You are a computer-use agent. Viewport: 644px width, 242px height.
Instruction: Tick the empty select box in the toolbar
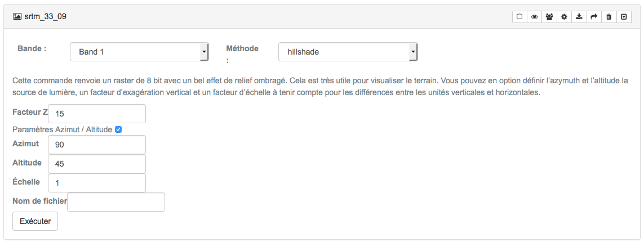click(519, 17)
